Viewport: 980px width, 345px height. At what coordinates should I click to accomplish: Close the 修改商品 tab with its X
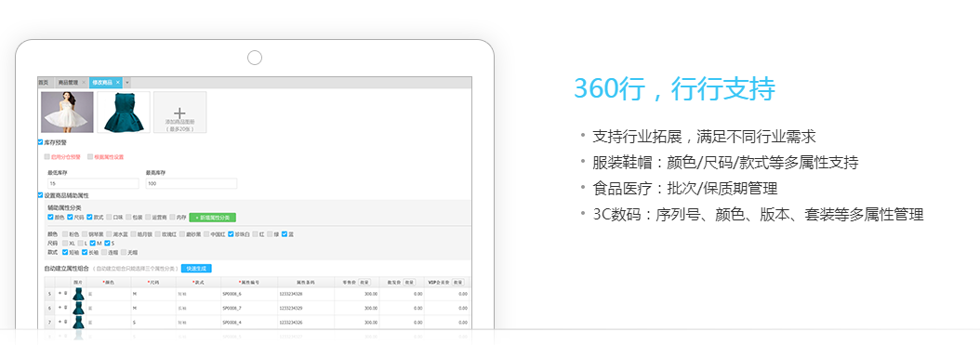[x=117, y=83]
